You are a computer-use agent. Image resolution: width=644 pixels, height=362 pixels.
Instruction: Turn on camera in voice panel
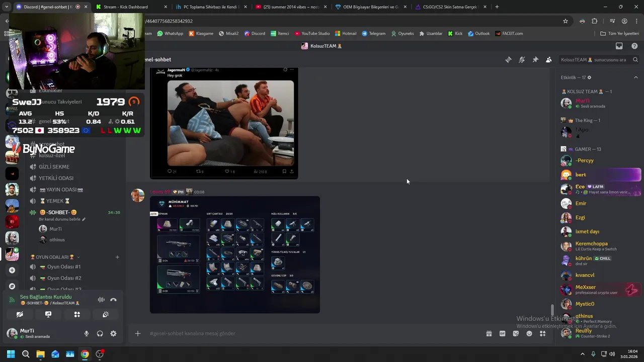pos(20,314)
